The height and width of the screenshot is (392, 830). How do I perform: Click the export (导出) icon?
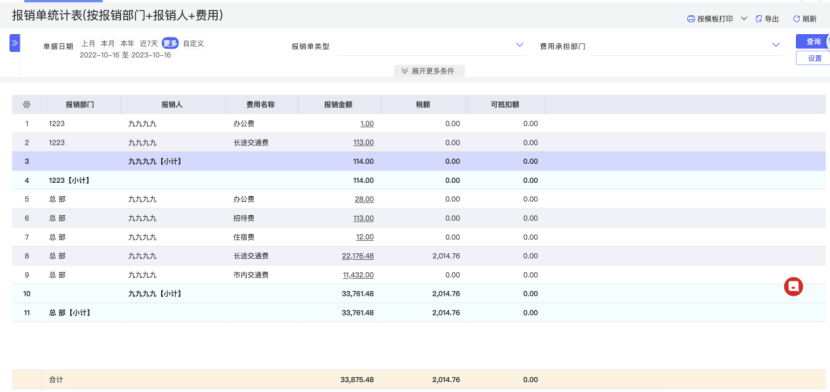(x=759, y=19)
